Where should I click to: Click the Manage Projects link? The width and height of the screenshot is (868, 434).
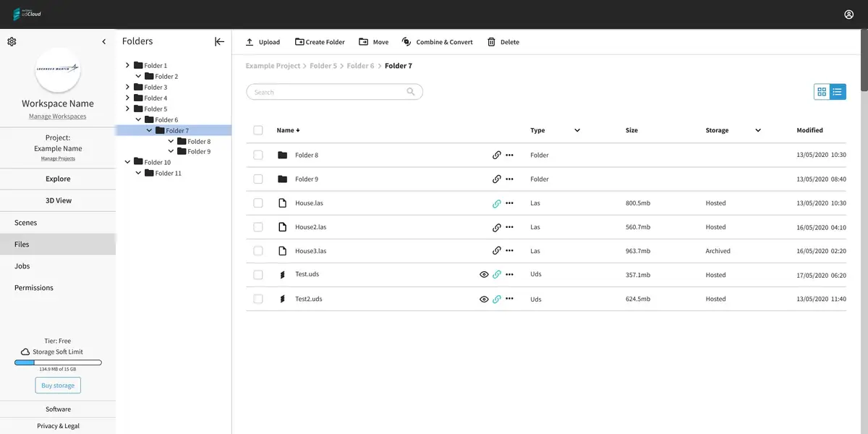(58, 158)
